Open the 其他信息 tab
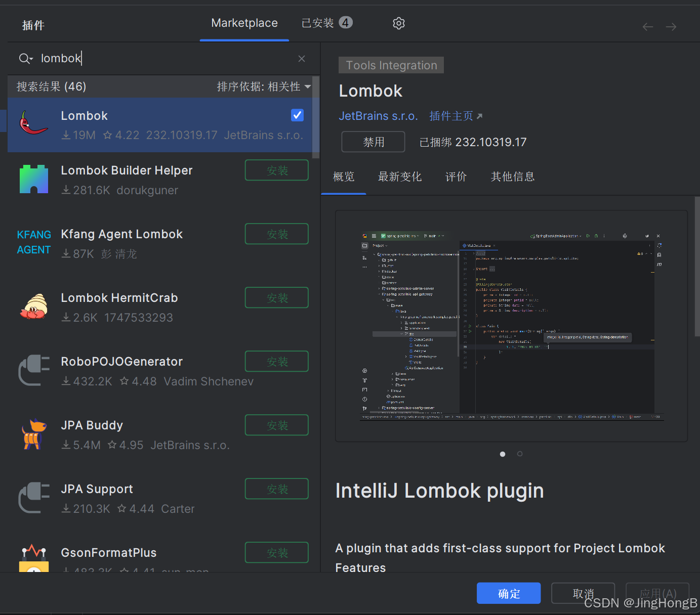 pos(513,177)
